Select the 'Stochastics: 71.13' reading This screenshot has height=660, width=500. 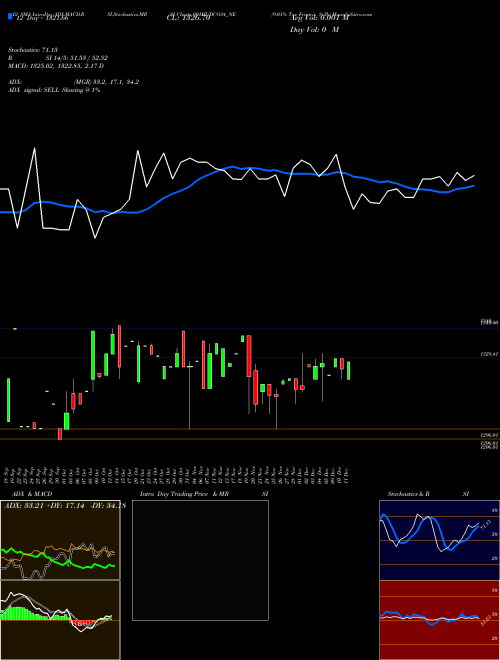pos(32,50)
